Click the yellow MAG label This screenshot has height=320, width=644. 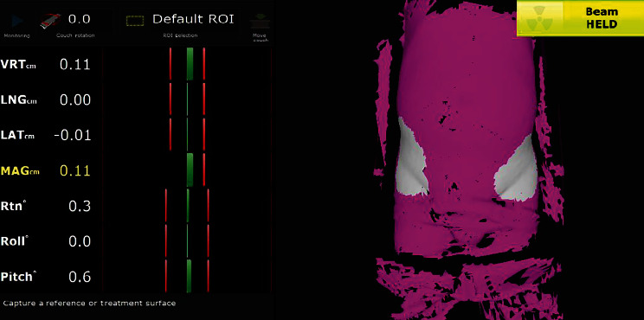click(x=20, y=170)
